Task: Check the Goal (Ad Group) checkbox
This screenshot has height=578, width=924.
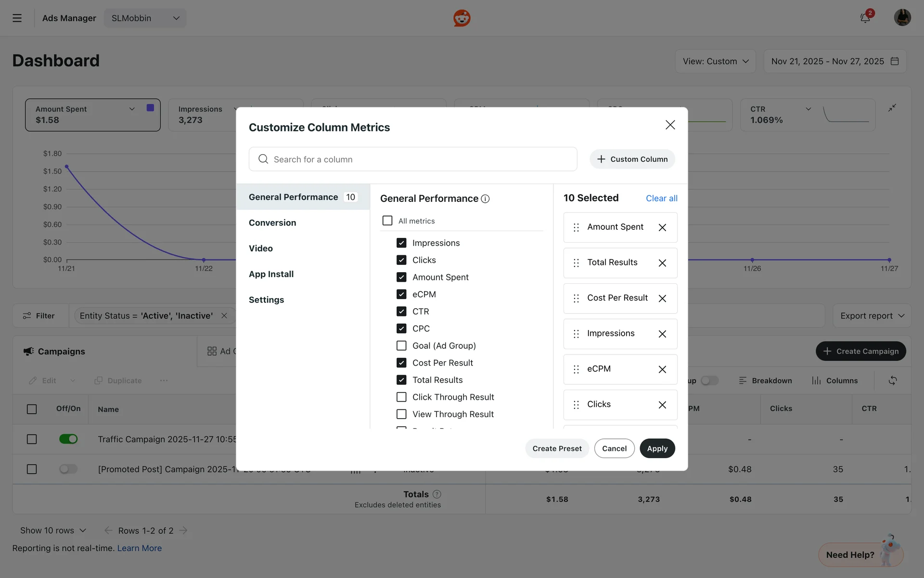Action: 401,346
